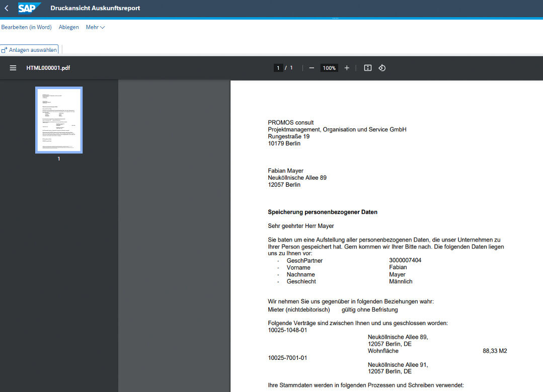Click the header collapse handle dots
The image size is (543, 392).
point(335,19)
